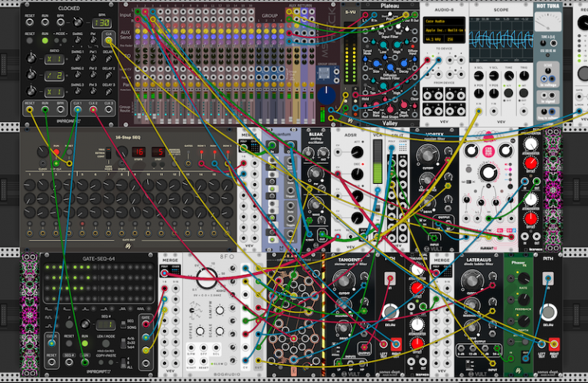This screenshot has width=588, height=383.
Task: Click Audio-8 To Device input jack 1
Action: (x=427, y=60)
